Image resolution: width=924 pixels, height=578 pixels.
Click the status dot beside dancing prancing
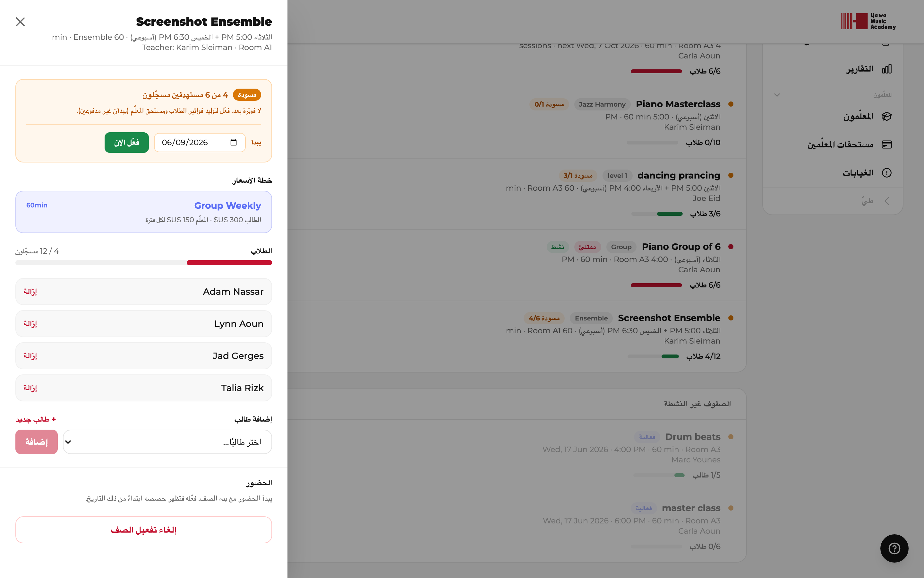click(731, 175)
